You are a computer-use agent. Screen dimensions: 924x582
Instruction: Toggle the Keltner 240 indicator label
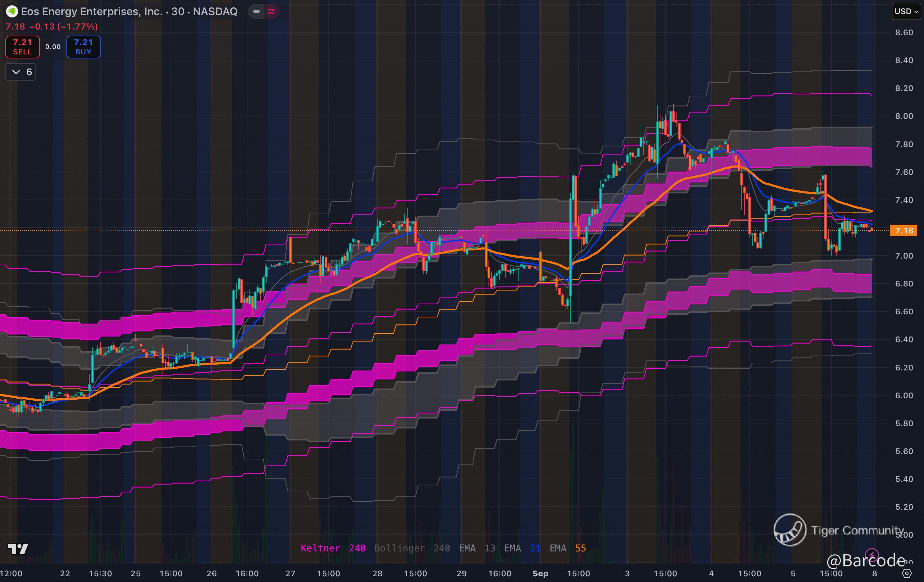(333, 548)
